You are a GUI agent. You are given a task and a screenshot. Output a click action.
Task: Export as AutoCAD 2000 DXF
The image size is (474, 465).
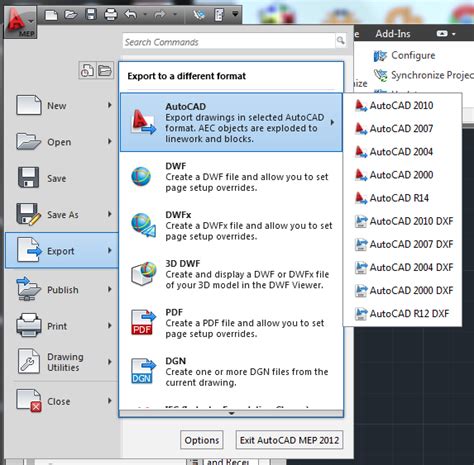coord(402,290)
